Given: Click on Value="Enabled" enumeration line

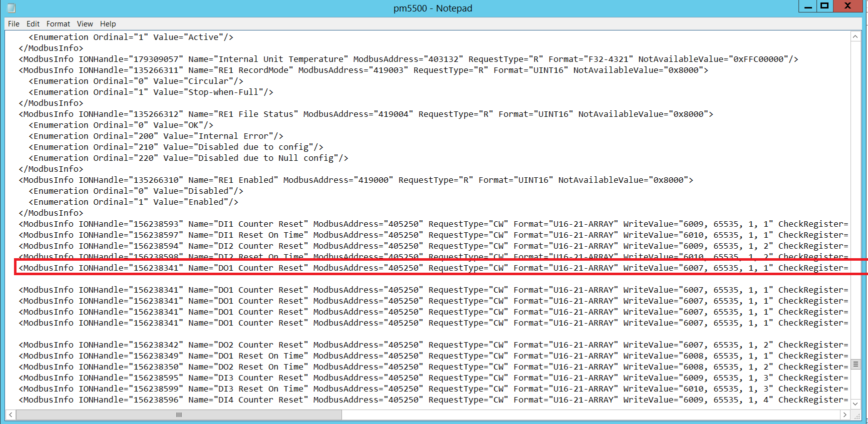Looking at the screenshot, I should coord(133,202).
